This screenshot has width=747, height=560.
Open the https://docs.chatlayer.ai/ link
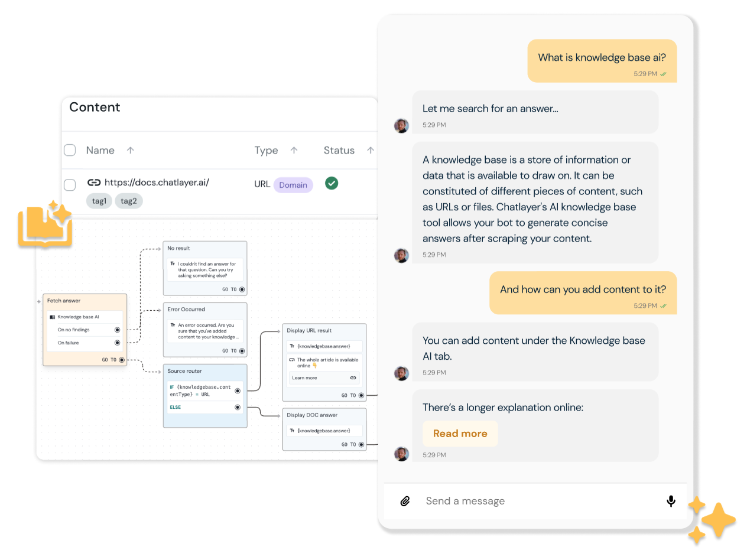tap(157, 183)
